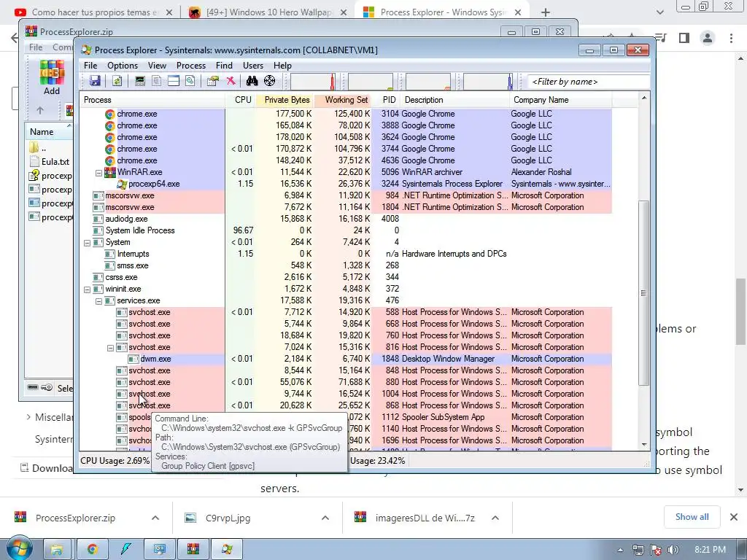Toggle the Show Process Tree toolbar icon
The width and height of the screenshot is (747, 560).
pyautogui.click(x=156, y=81)
